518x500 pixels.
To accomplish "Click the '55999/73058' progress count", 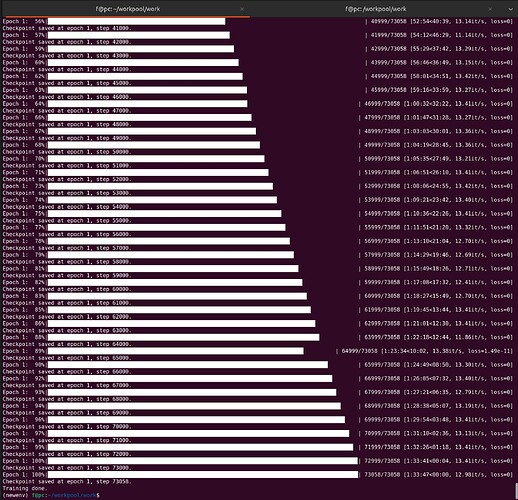I will pyautogui.click(x=382, y=227).
